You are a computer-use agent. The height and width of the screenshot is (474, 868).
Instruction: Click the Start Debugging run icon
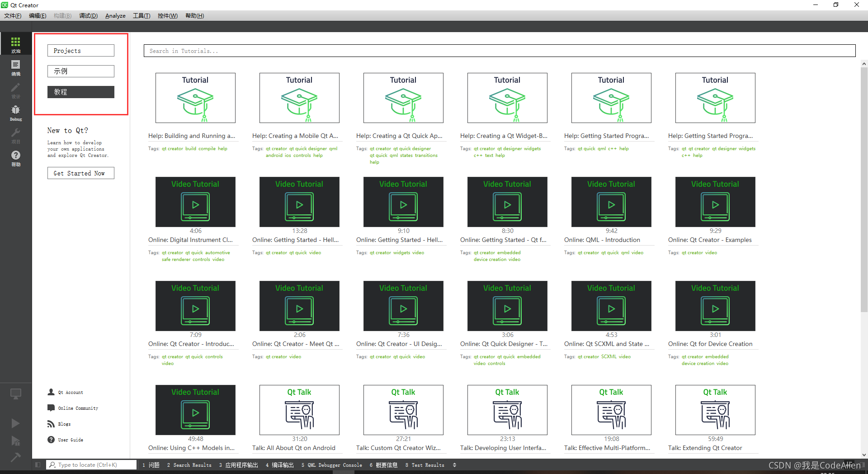pyautogui.click(x=16, y=441)
